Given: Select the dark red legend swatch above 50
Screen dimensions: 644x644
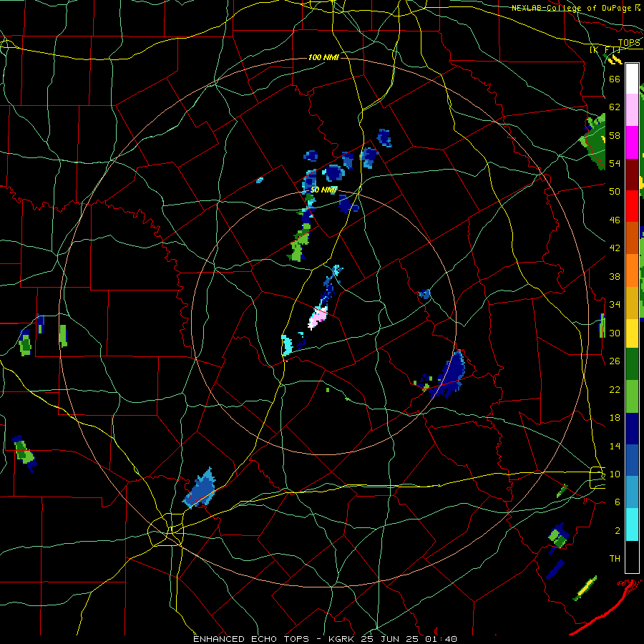Looking at the screenshot, I should (632, 174).
